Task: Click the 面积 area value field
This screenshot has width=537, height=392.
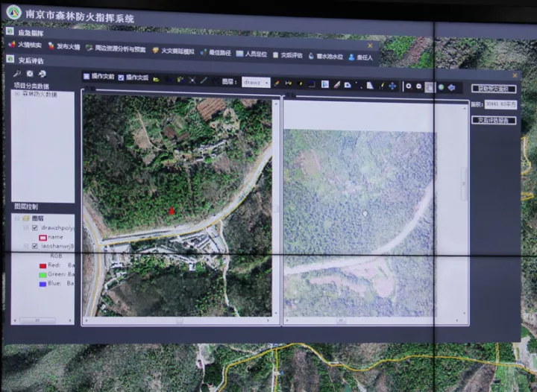Action: pyautogui.click(x=500, y=105)
